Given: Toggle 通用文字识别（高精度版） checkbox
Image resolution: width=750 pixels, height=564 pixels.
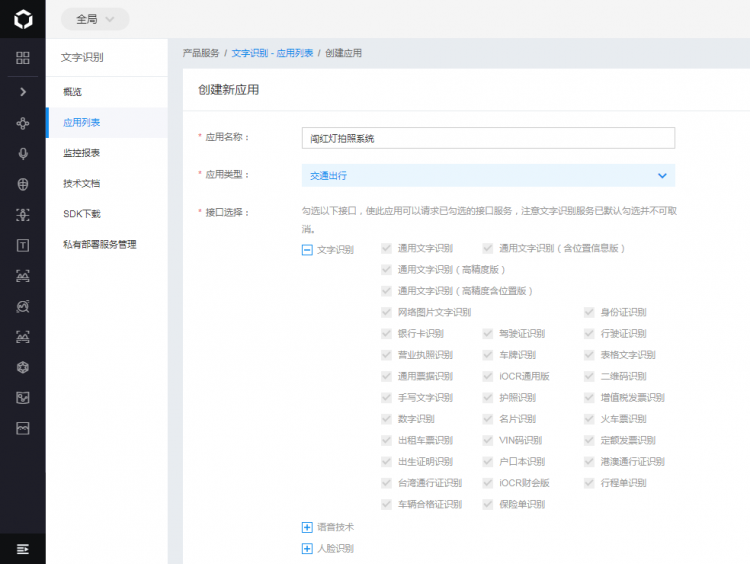Looking at the screenshot, I should coord(386,270).
